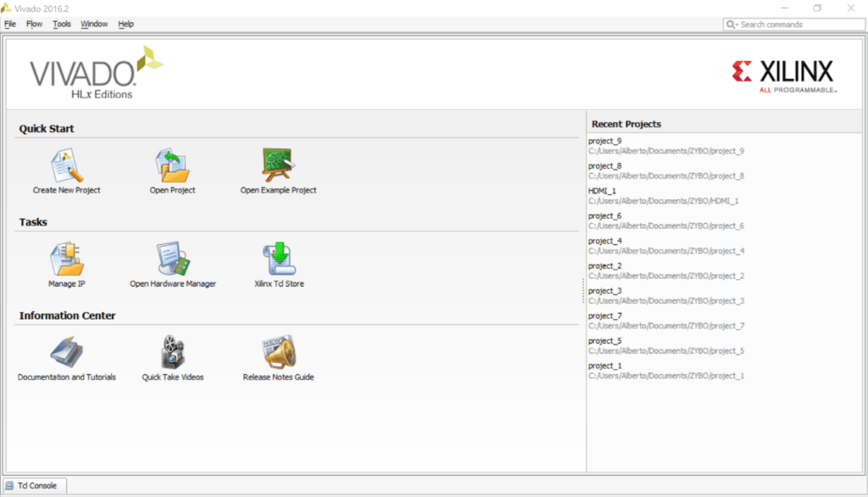
Task: Open the Tools menu
Action: 61,24
